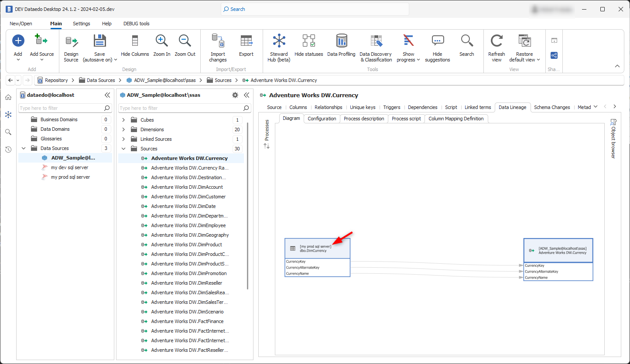630x364 pixels.
Task: Collapse the dataedo@localhost panel
Action: [x=107, y=95]
